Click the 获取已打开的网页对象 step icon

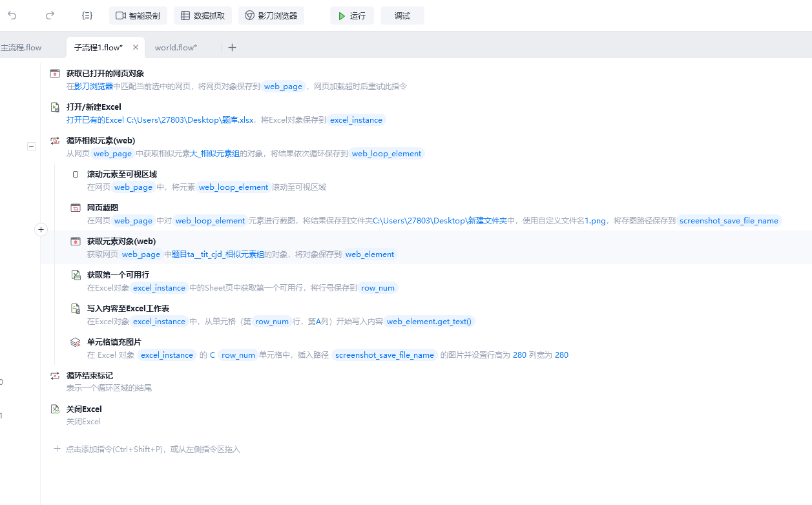(56, 74)
